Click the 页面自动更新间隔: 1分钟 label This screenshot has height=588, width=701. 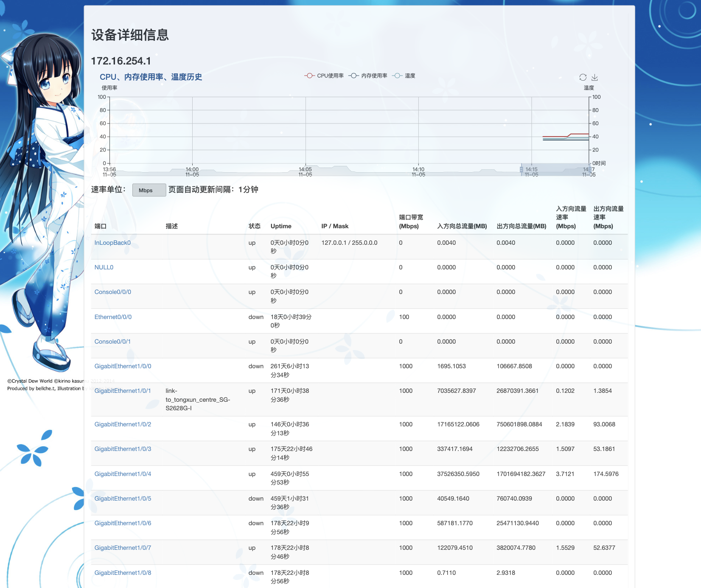click(x=213, y=190)
